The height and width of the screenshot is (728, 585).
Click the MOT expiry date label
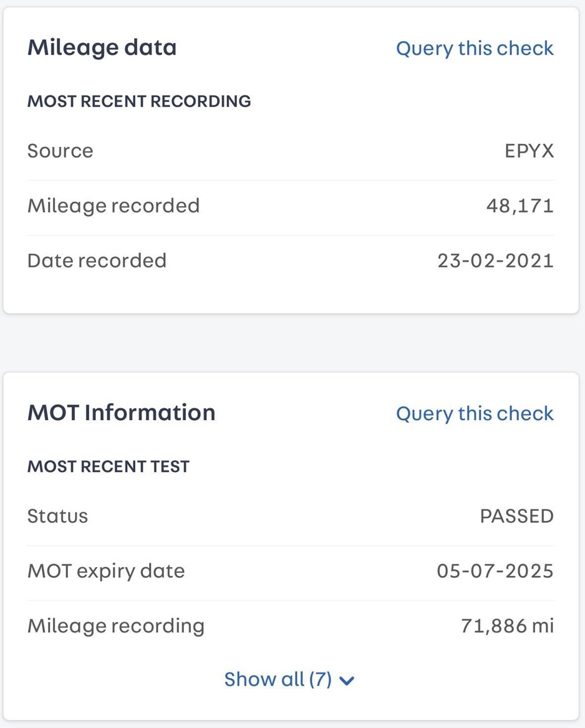pos(106,571)
